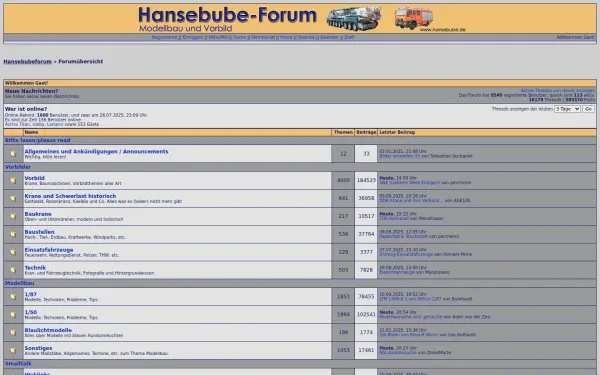Click the folder icon beside Sonstiges
600x375 pixels.
(x=13, y=351)
